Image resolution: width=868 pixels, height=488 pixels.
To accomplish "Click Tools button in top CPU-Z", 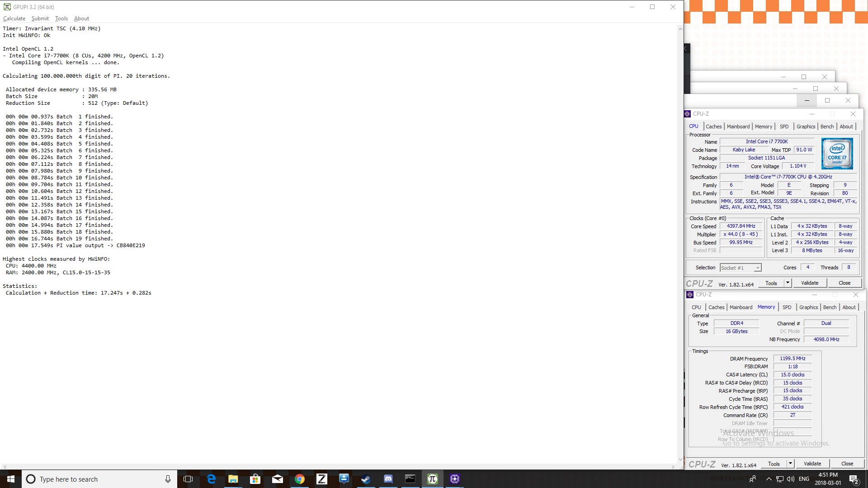I will 771,283.
